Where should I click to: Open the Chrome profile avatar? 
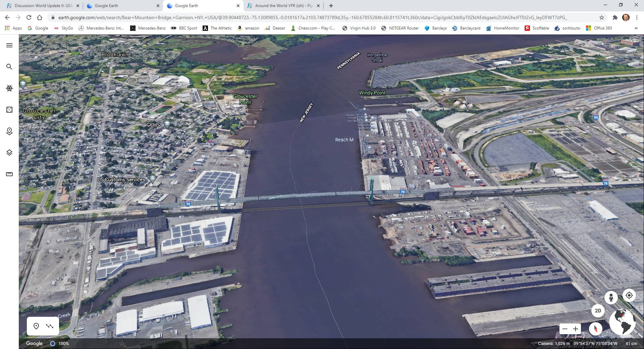tap(626, 17)
